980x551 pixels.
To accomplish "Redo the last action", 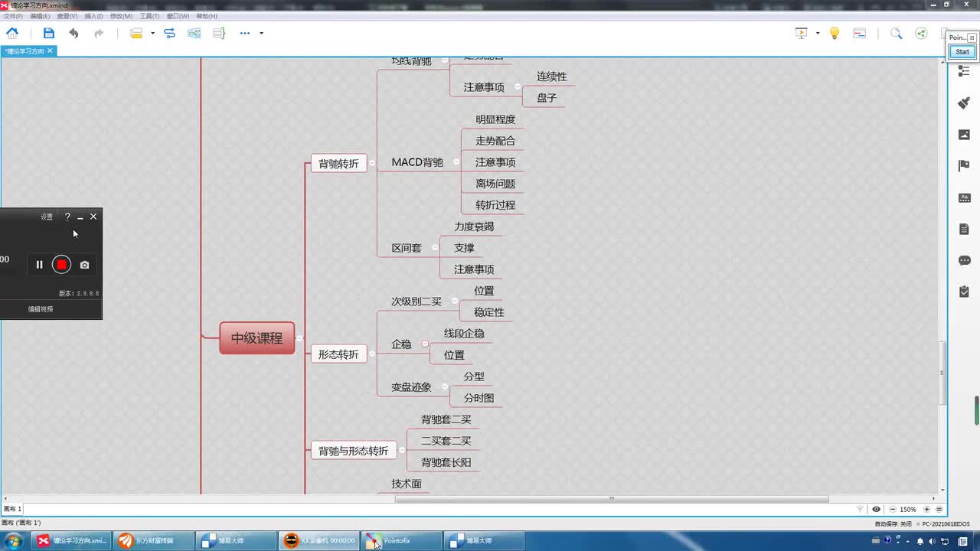I will 99,33.
